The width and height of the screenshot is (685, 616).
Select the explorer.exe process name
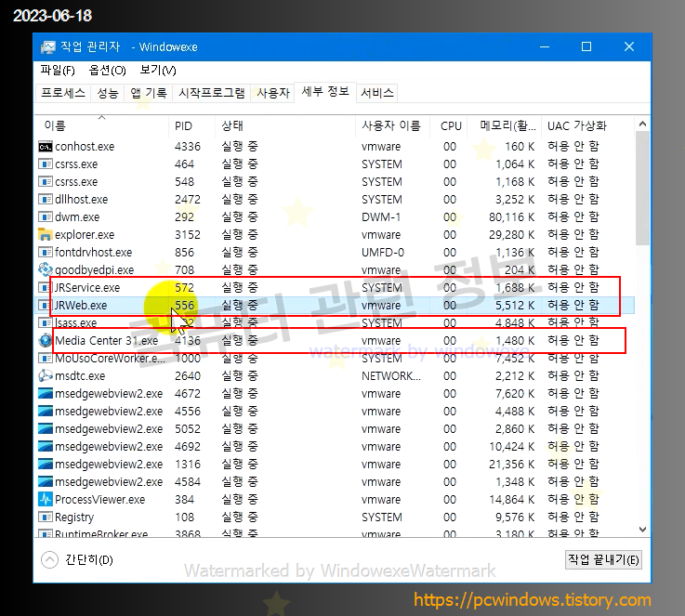coord(85,235)
